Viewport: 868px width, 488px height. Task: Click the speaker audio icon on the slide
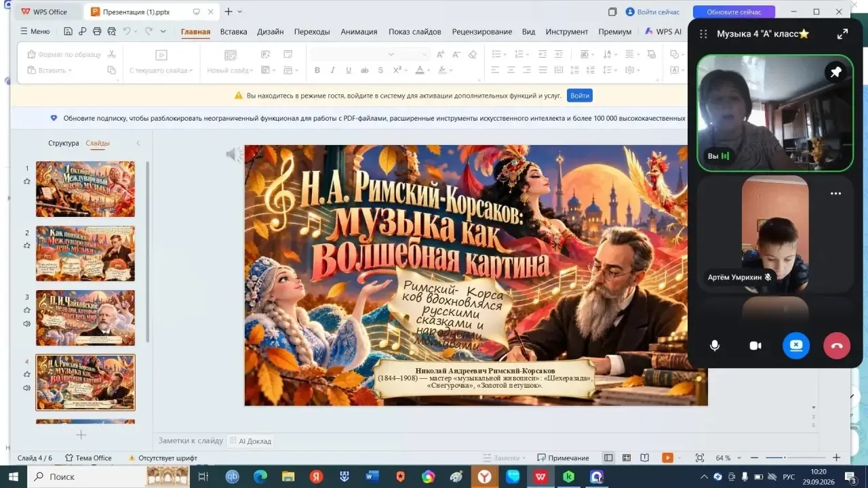233,155
